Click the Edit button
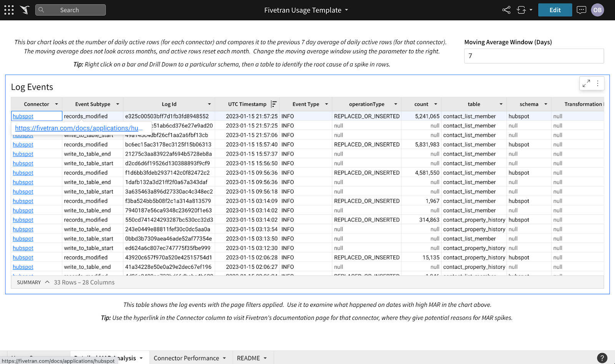The width and height of the screenshot is (615, 364). 555,10
